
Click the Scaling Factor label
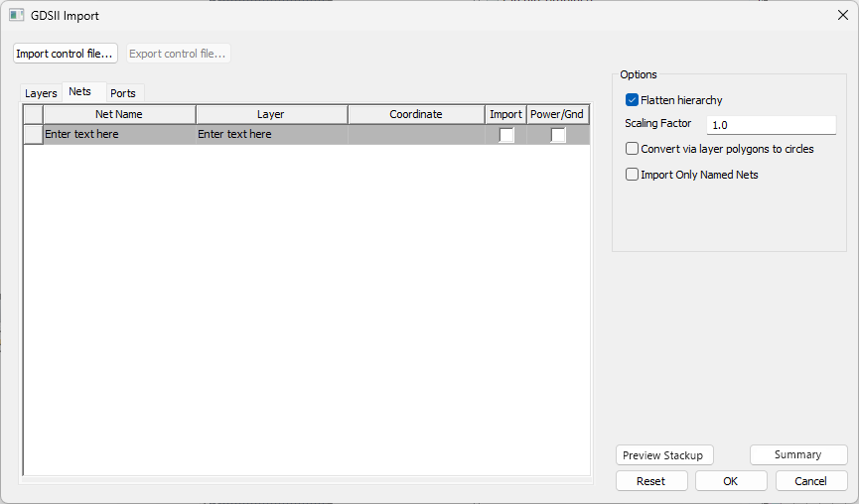[x=658, y=123]
